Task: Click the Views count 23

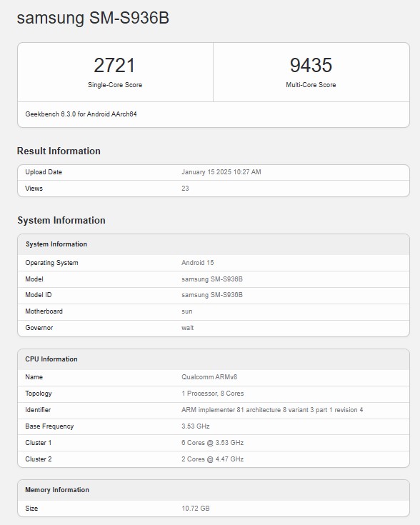Action: [x=185, y=189]
